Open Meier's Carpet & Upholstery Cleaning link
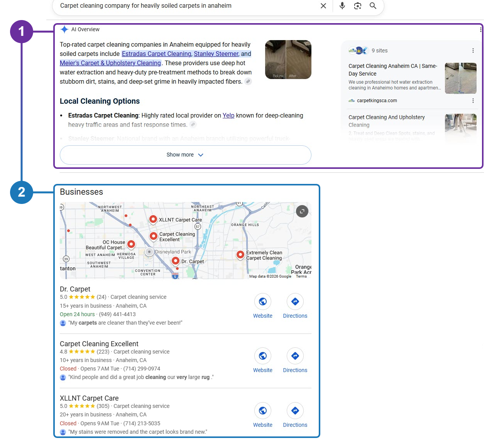The image size is (487, 448). (x=110, y=63)
